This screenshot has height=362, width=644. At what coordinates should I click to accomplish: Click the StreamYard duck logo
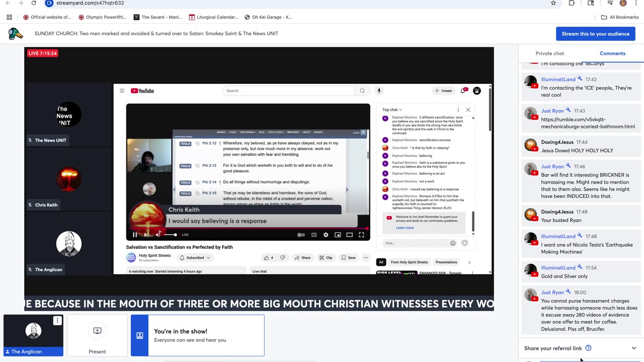click(16, 34)
